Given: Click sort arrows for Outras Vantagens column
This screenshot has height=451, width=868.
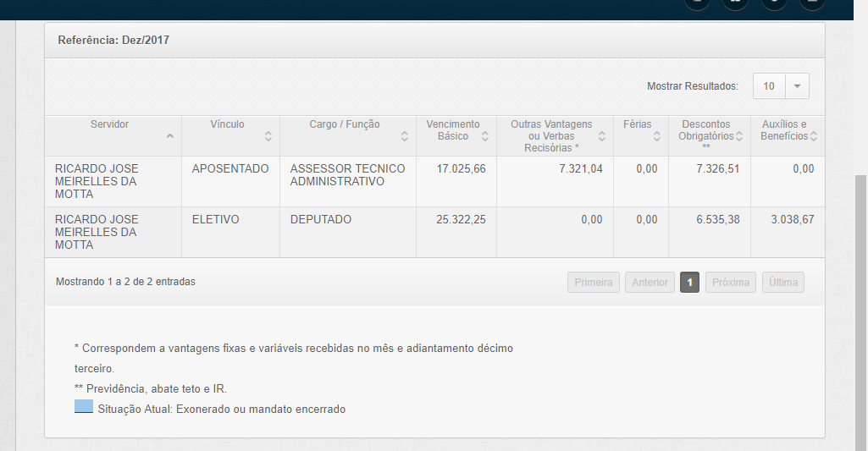Looking at the screenshot, I should [602, 136].
